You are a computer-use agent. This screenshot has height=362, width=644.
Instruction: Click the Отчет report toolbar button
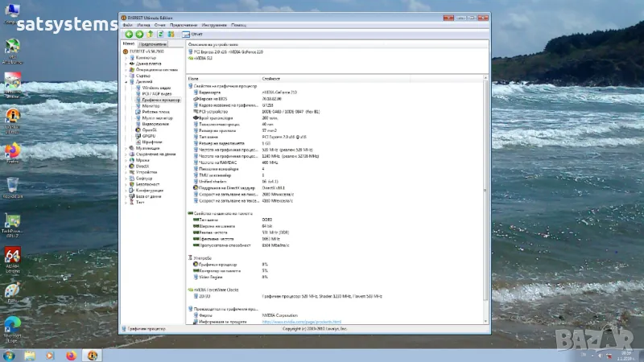[195, 34]
